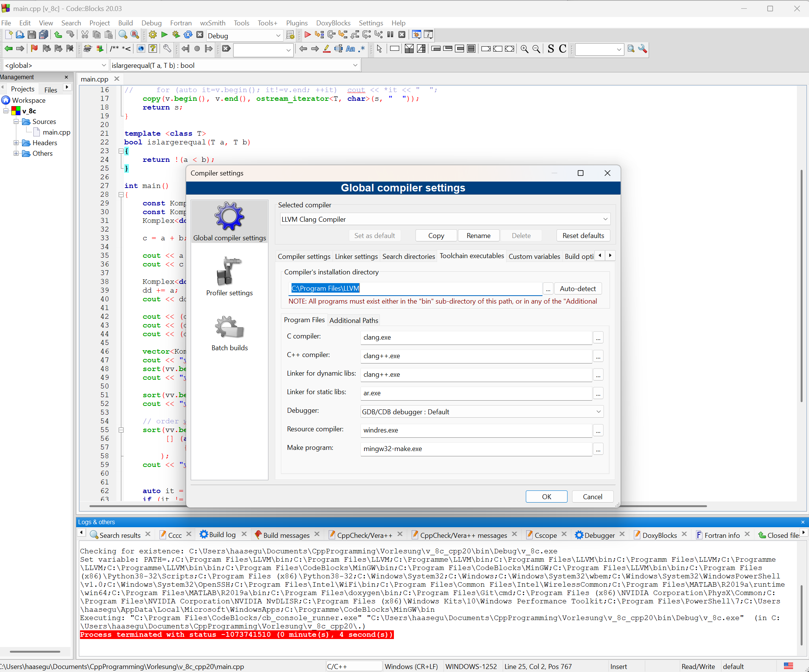Switch to the Search directories tab
The width and height of the screenshot is (809, 672).
(408, 257)
